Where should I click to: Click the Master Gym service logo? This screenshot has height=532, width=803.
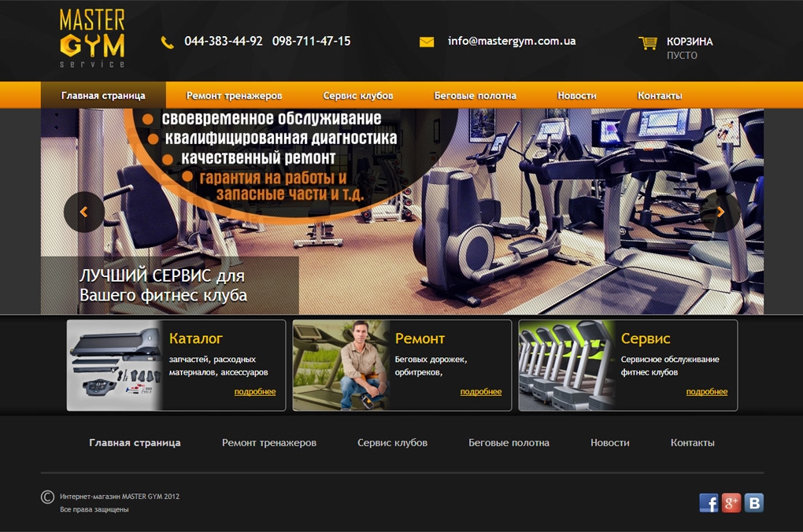pos(91,38)
